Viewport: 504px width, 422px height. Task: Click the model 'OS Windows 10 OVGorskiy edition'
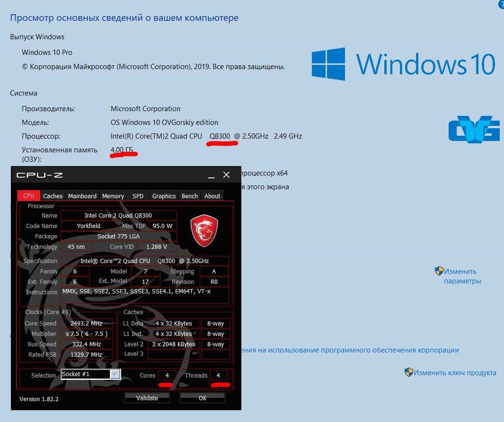pos(164,123)
